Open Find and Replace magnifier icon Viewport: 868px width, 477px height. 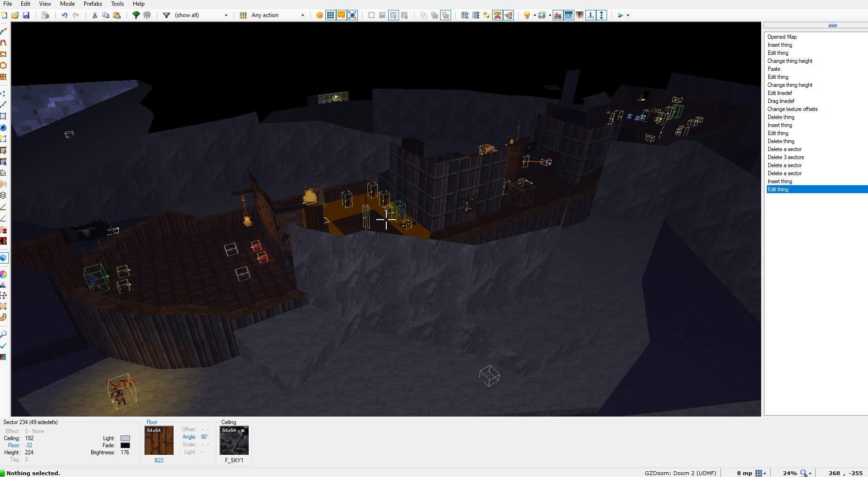pyautogui.click(x=3, y=334)
